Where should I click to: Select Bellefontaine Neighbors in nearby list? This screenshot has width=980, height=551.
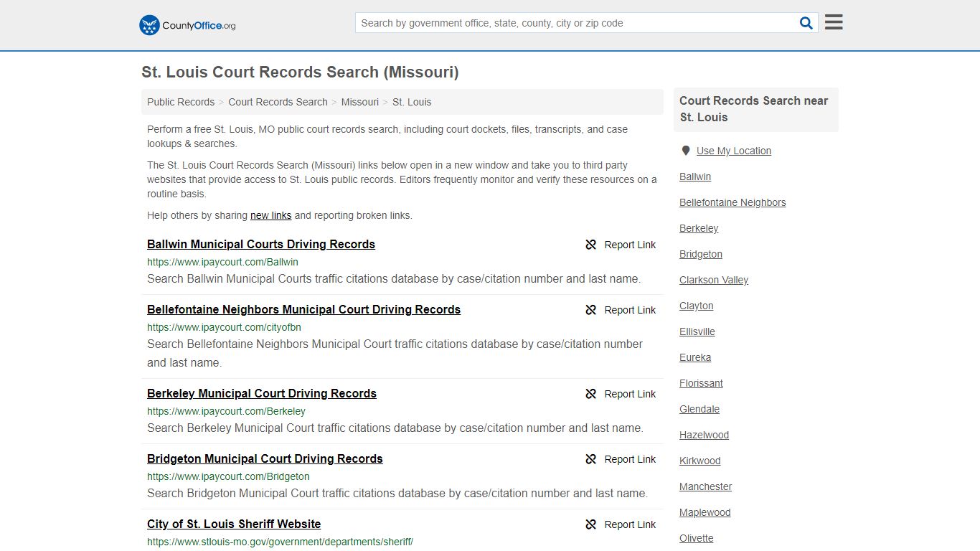(x=732, y=202)
